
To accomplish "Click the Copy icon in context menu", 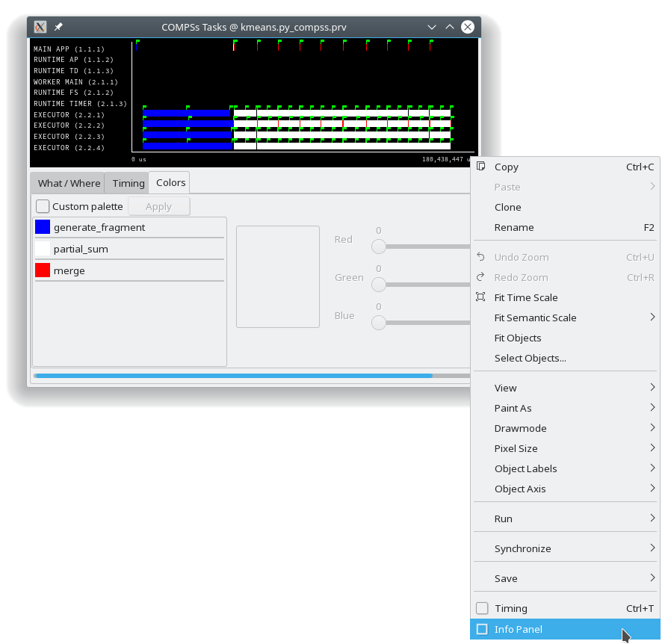I will [x=481, y=167].
